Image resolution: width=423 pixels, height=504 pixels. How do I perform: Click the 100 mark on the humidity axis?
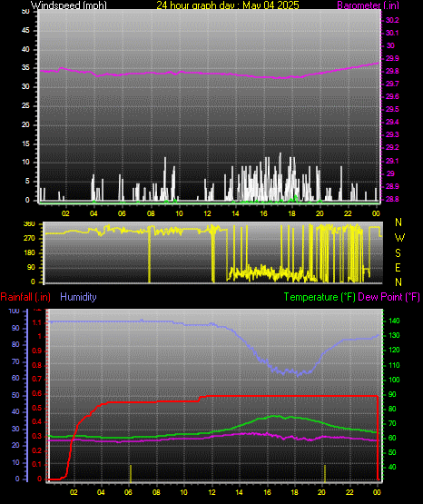(14, 311)
